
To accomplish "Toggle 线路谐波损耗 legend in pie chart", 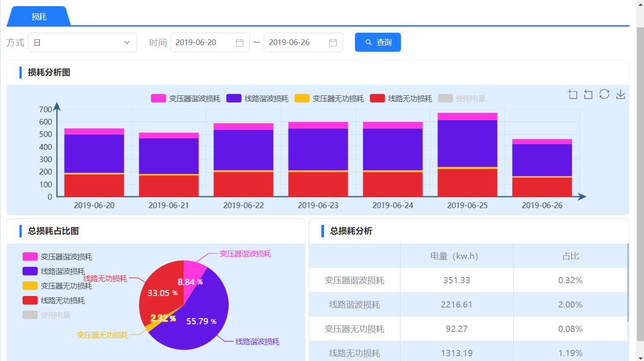I will (53, 271).
